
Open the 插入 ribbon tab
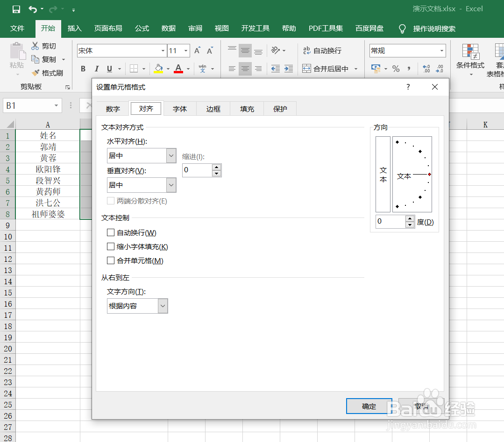pyautogui.click(x=74, y=28)
